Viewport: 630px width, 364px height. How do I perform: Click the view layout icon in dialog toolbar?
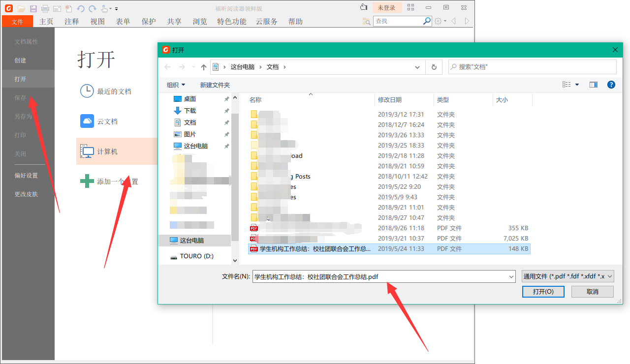tap(567, 85)
